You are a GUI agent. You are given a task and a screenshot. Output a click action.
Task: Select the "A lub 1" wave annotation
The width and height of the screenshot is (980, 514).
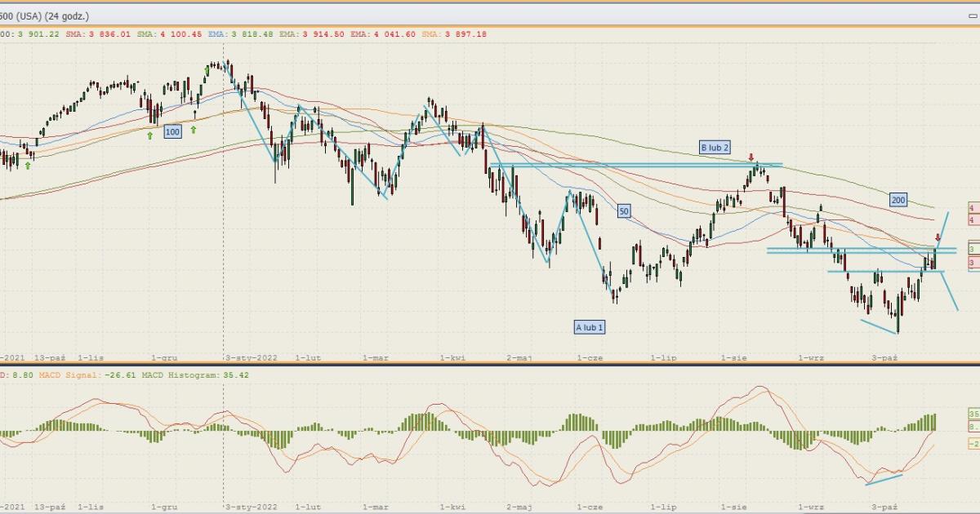(590, 326)
